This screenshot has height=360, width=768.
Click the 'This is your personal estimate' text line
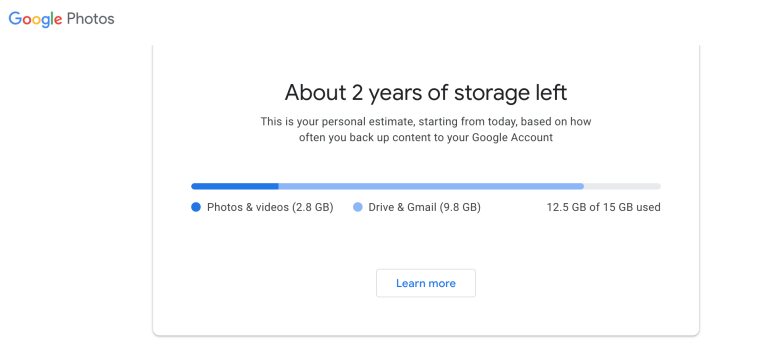click(x=426, y=121)
